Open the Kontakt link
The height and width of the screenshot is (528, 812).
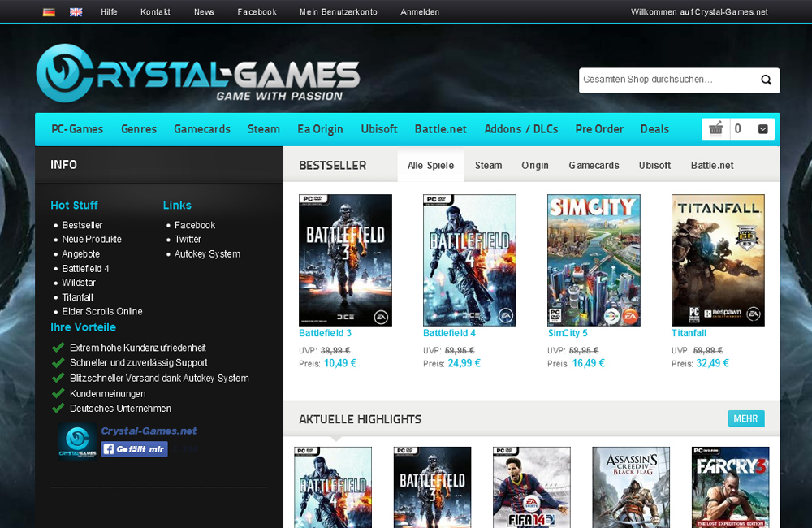[x=155, y=12]
